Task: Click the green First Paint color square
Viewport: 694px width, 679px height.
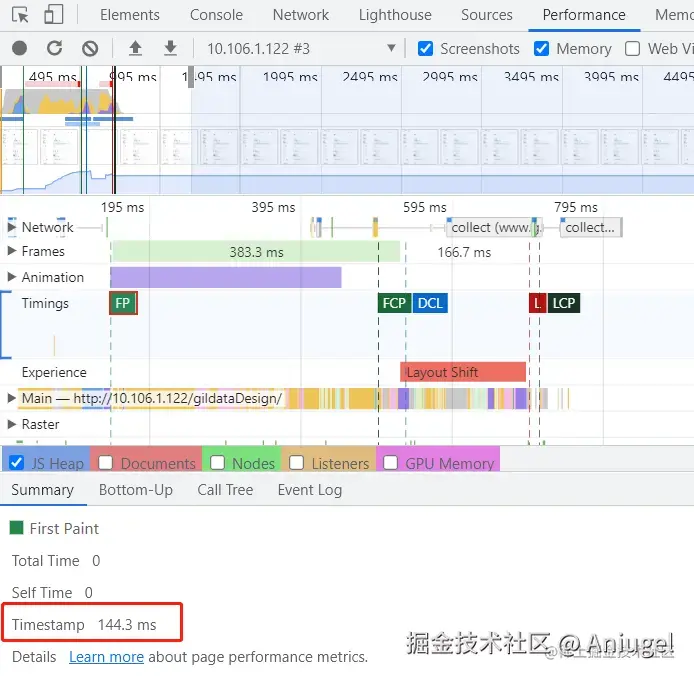Action: pyautogui.click(x=16, y=528)
